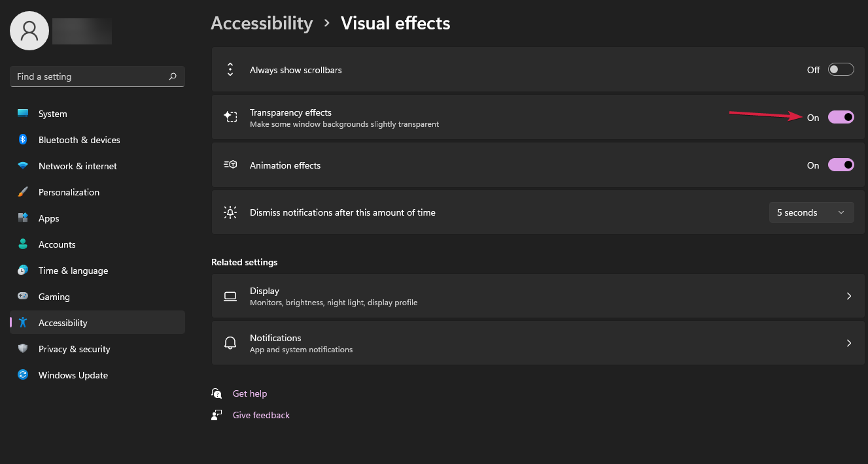Open the Get help link
This screenshot has height=464, width=868.
coord(250,393)
